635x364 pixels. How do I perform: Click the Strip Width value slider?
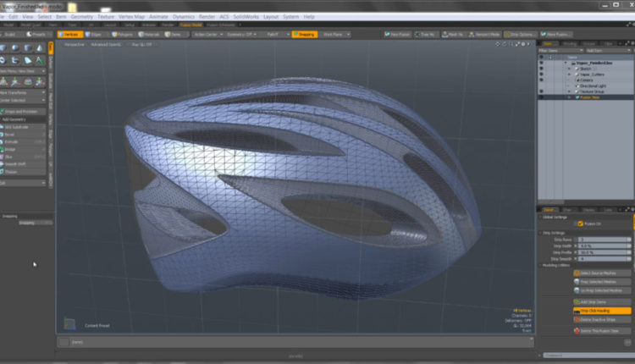tap(602, 245)
